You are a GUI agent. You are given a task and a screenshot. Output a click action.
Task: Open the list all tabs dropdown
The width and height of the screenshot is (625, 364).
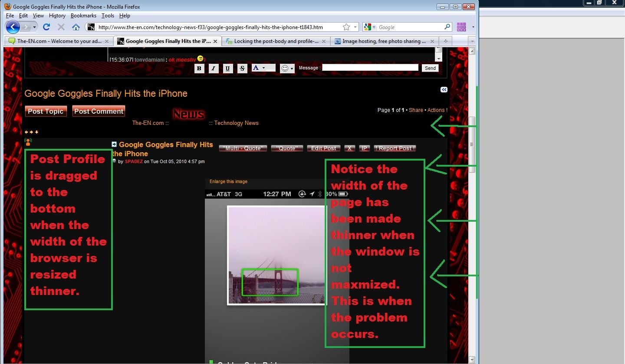coord(472,41)
